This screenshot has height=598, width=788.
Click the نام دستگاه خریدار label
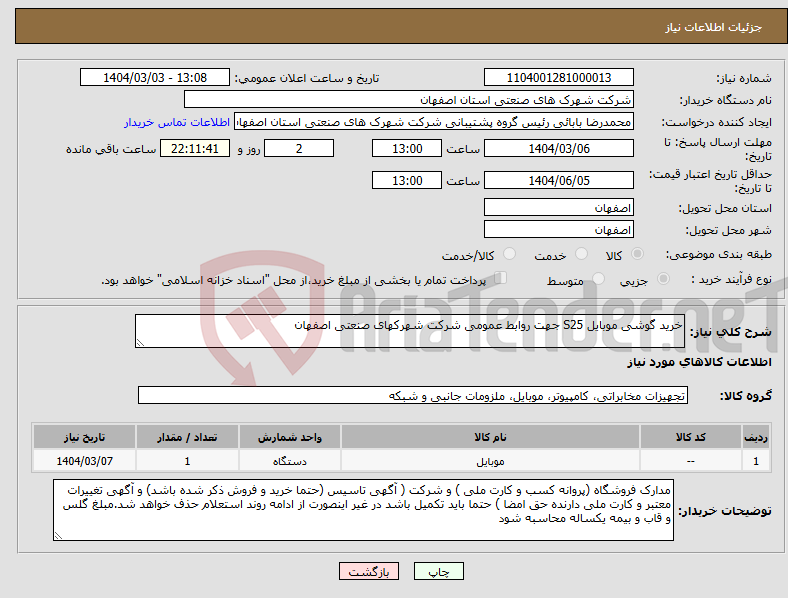(726, 100)
